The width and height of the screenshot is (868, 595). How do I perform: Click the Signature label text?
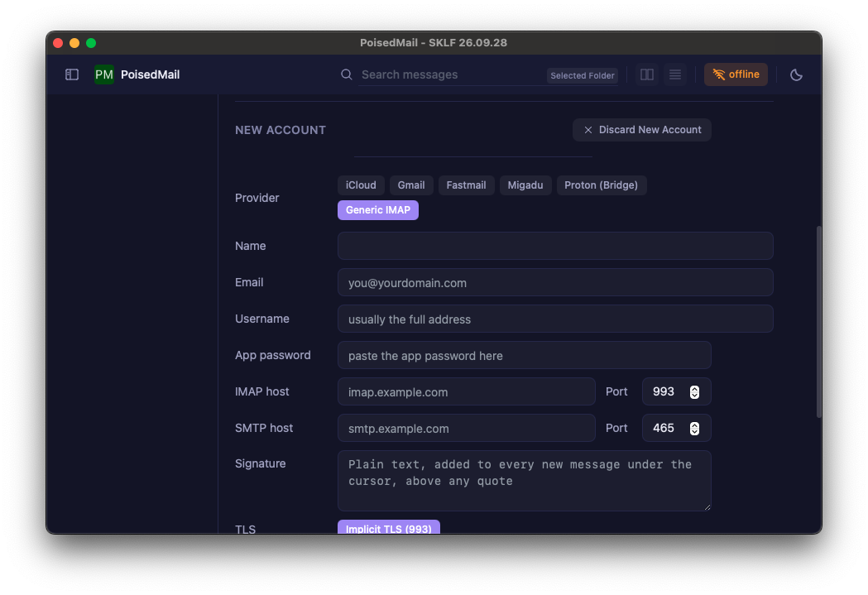click(260, 463)
